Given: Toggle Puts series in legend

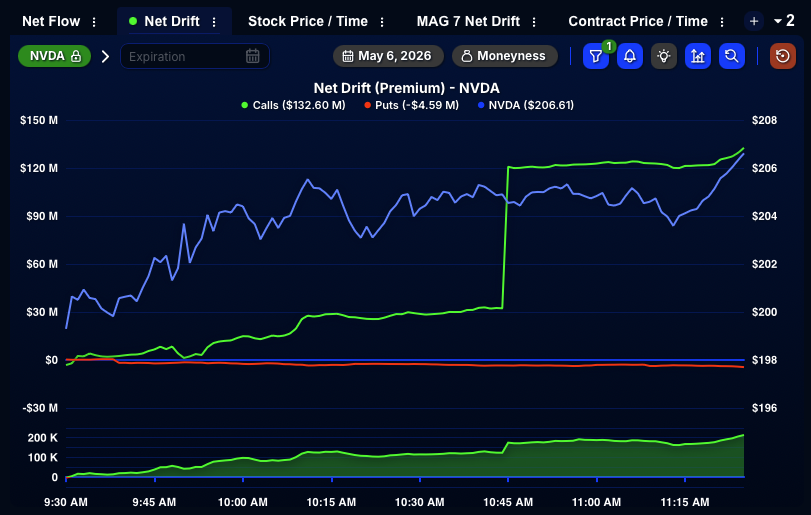Looking at the screenshot, I should 412,105.
